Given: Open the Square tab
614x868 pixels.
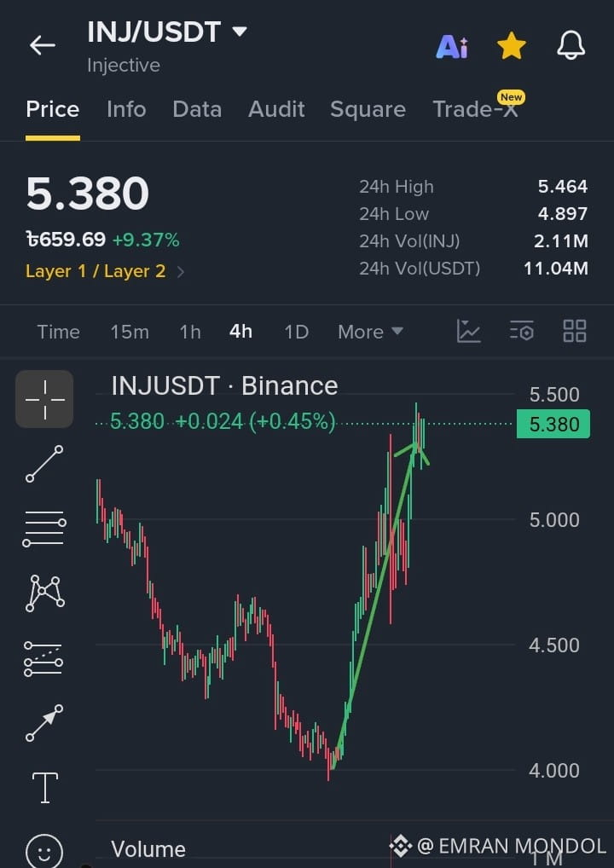Looking at the screenshot, I should point(368,109).
